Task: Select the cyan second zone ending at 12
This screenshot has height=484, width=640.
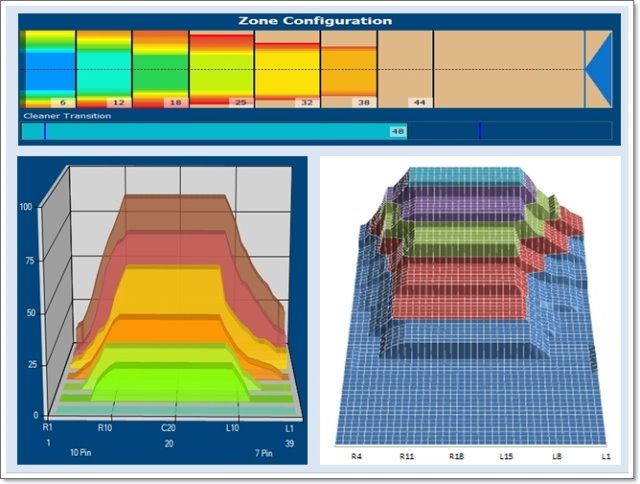Action: (104, 70)
